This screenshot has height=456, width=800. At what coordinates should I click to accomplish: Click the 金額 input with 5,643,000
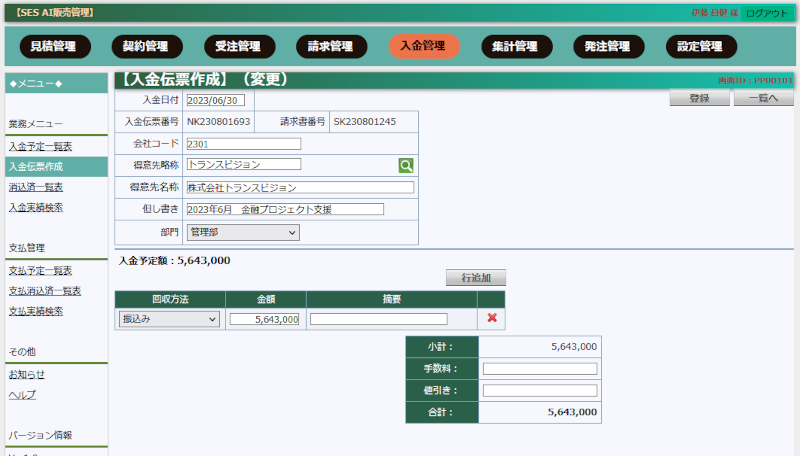pos(264,319)
